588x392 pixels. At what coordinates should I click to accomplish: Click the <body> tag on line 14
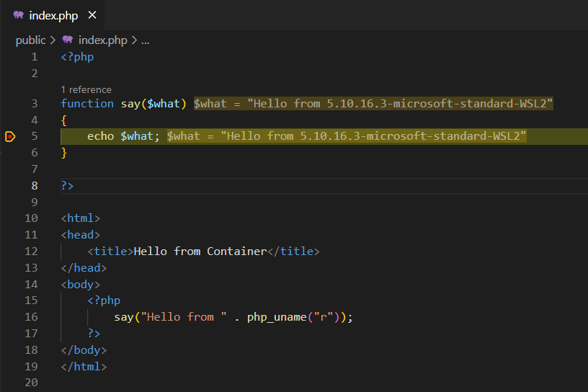point(81,285)
